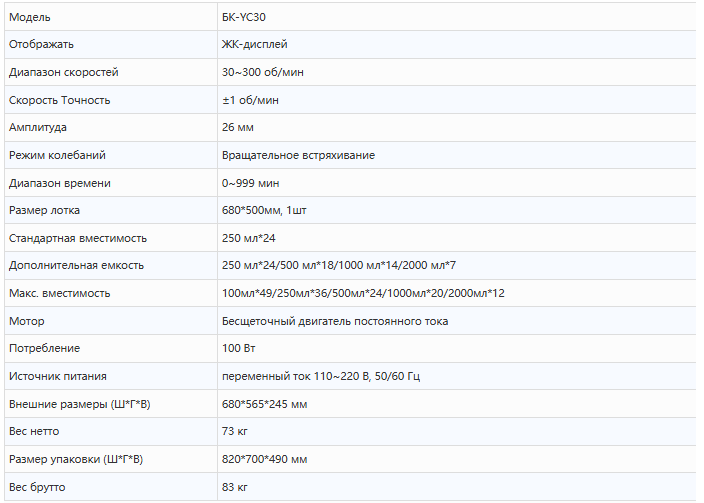Click the Макс. вместимость capacity value
704x503 pixels.
(x=363, y=293)
